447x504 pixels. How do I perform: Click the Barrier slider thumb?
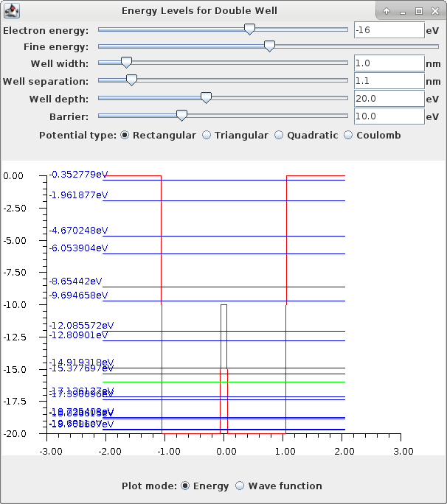pyautogui.click(x=182, y=116)
